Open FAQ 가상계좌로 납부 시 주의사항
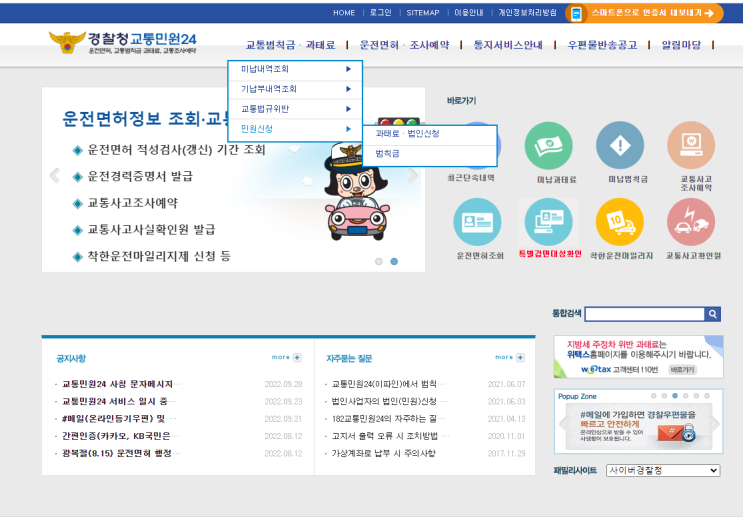 pyautogui.click(x=383, y=454)
